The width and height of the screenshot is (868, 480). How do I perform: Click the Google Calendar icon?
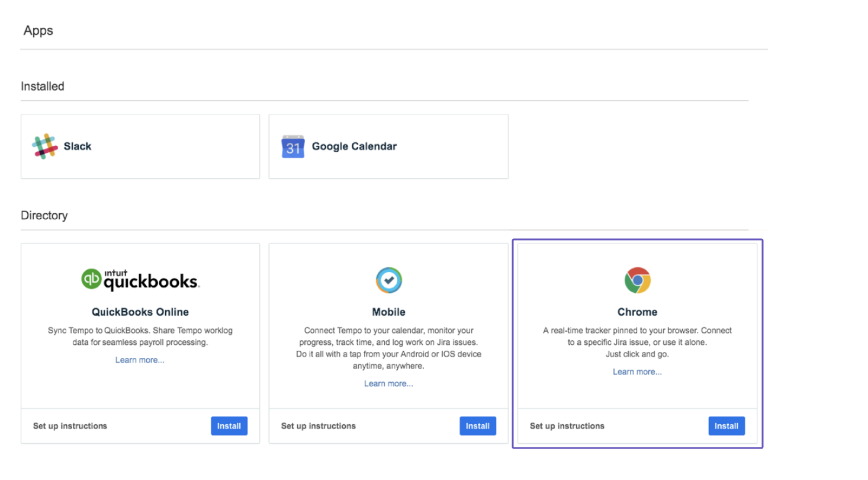(293, 146)
